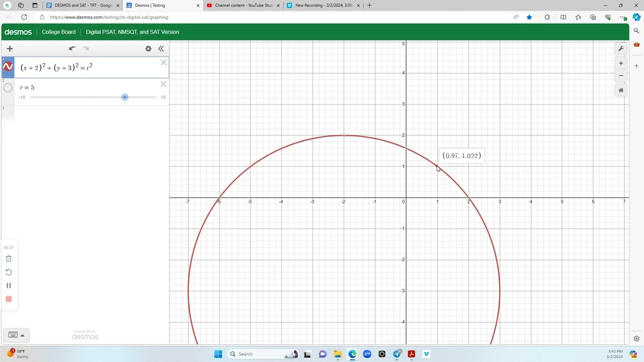Open the Windows Start menu
This screenshot has width=644, height=362.
point(218,354)
